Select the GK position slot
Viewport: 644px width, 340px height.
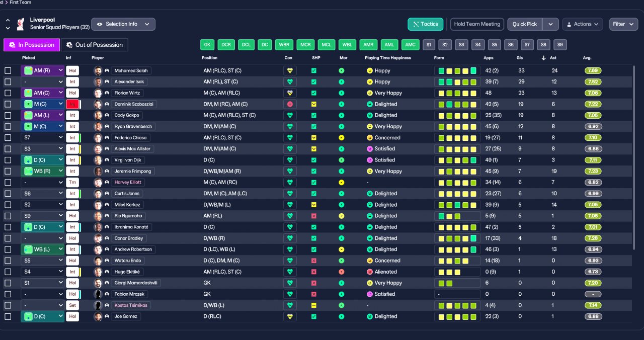(x=207, y=45)
